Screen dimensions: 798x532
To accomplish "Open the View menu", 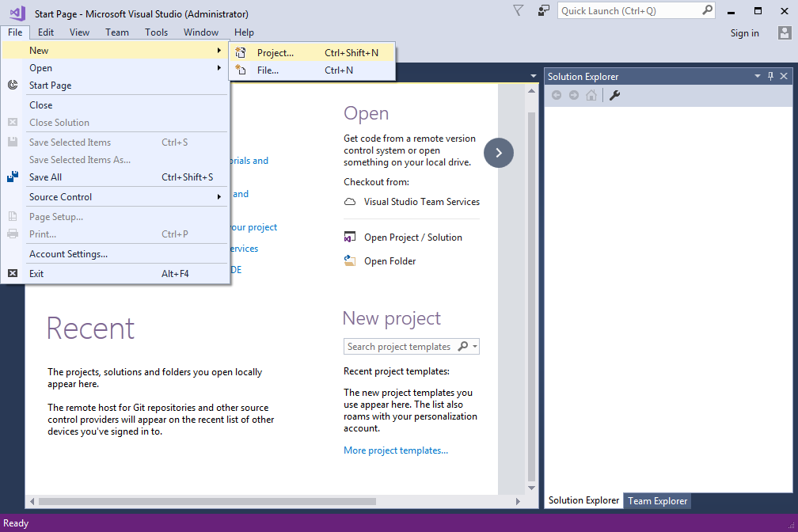I will pyautogui.click(x=79, y=32).
